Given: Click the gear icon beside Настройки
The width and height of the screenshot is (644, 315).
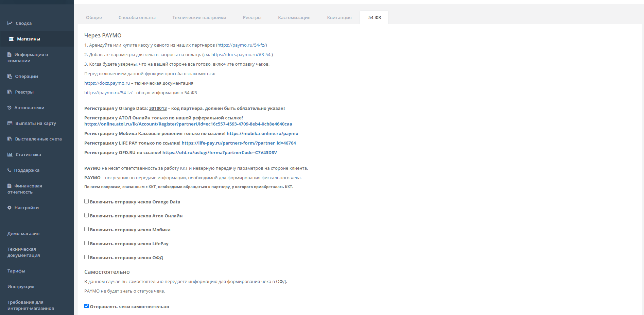Looking at the screenshot, I should [x=10, y=208].
